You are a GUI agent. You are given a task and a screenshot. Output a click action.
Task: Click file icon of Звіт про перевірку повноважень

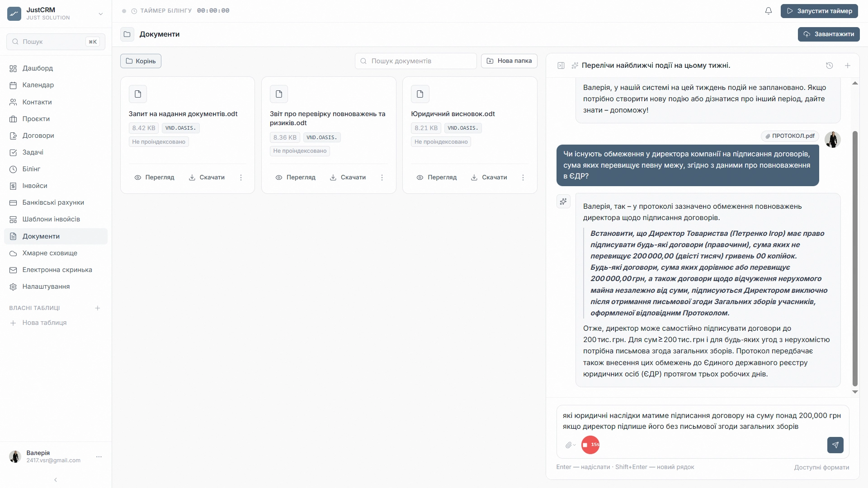point(279,94)
